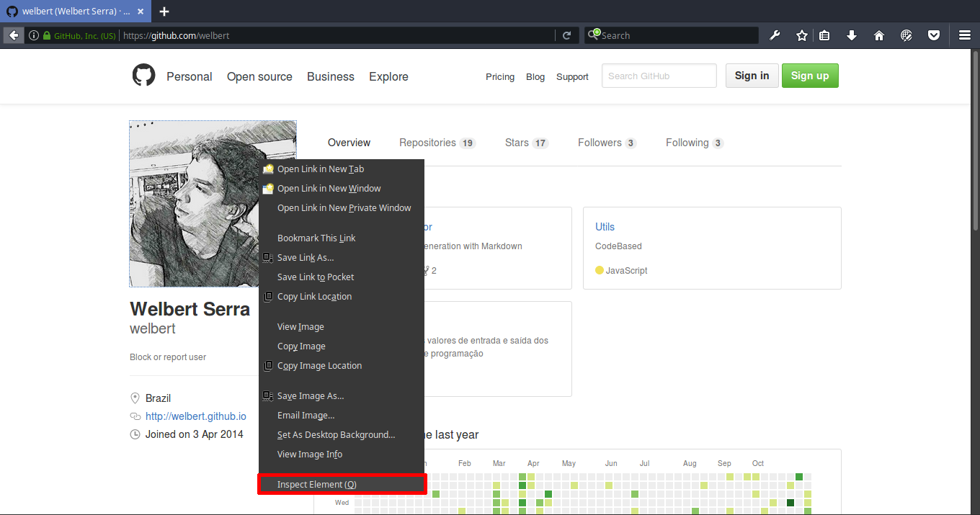
Task: Click the clock icon beside join date
Action: pyautogui.click(x=135, y=434)
